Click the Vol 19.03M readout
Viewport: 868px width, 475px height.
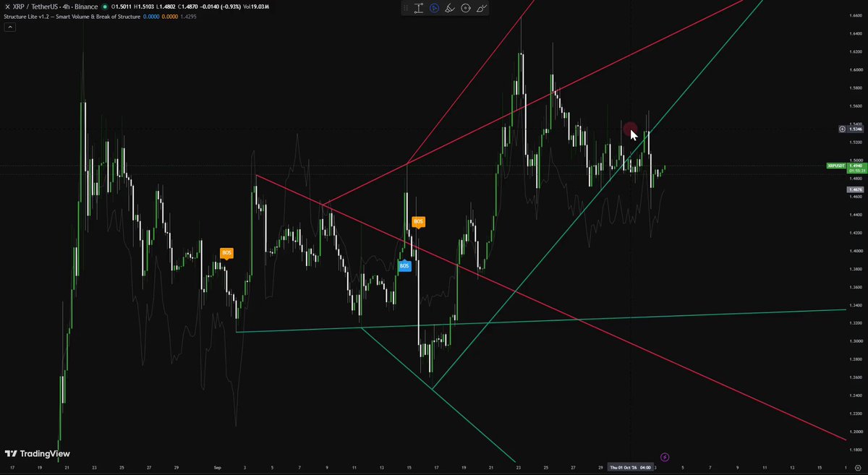pos(258,7)
